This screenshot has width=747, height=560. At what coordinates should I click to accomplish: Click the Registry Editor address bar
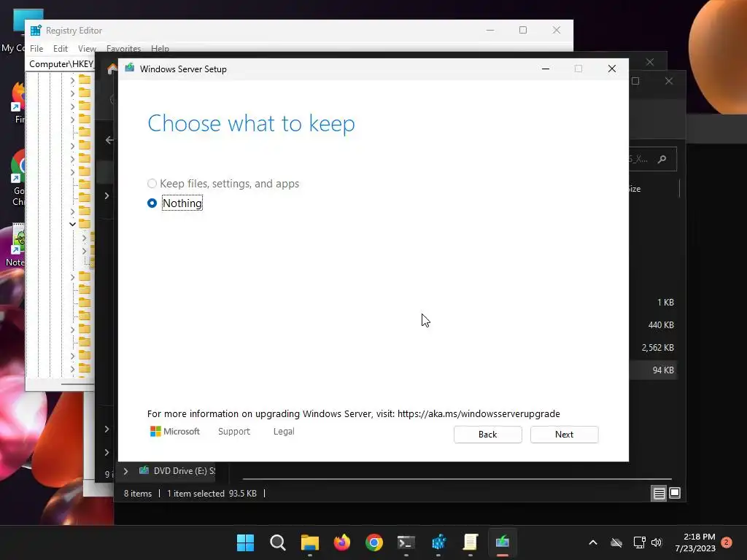pyautogui.click(x=61, y=64)
